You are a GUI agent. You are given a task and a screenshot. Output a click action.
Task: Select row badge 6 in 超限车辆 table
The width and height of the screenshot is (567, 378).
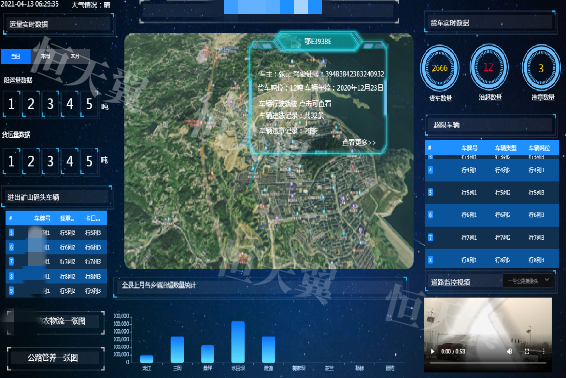(430, 215)
